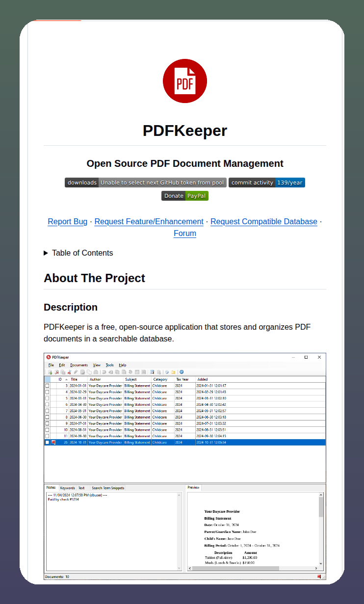Screen dimensions: 364x604
Task: Click the PDFKeeper page title
Action: pyautogui.click(x=185, y=131)
